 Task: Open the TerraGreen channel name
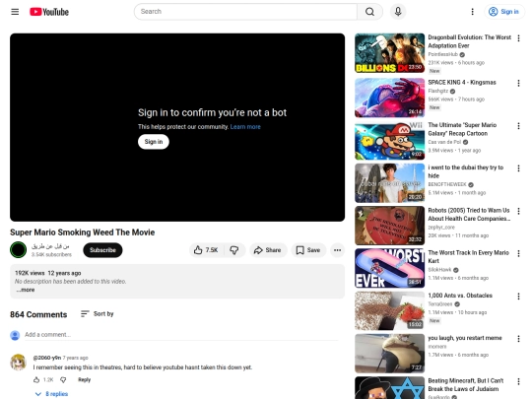tap(440, 304)
